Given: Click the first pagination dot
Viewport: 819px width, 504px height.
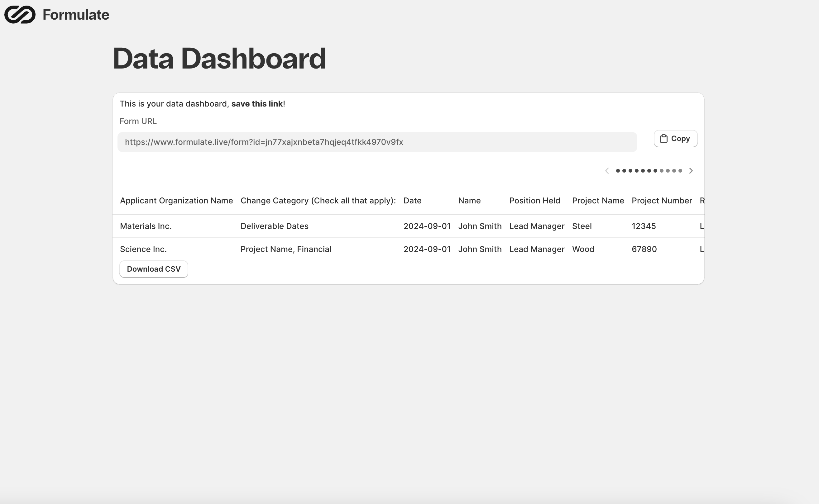Looking at the screenshot, I should [618, 171].
